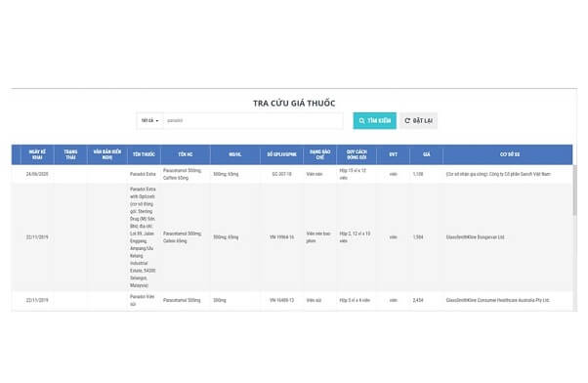
Task: Click the magnifier icon in Tìm kiếm button
Action: click(x=361, y=121)
